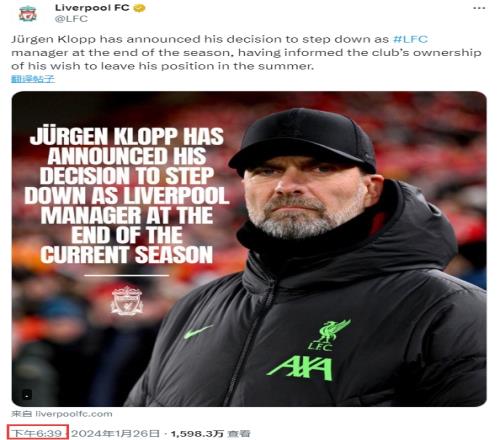Click the tweet body text about stepping down
Image resolution: width=500 pixels, height=440 pixels.
[x=246, y=53]
